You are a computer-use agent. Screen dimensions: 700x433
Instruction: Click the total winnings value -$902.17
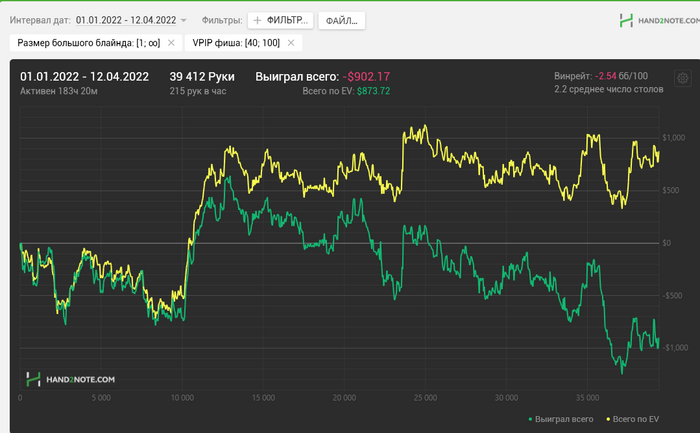click(x=366, y=76)
